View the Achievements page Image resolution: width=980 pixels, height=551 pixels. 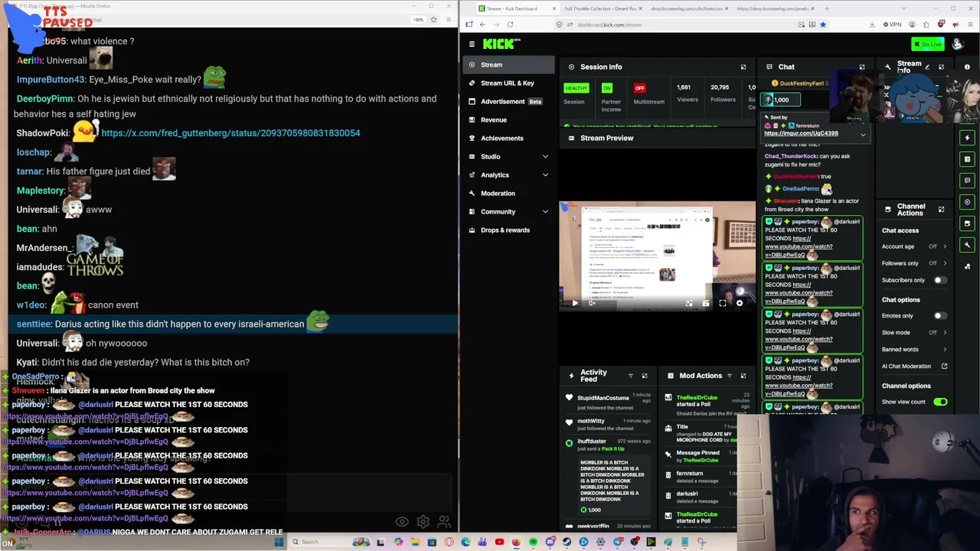(x=508, y=139)
